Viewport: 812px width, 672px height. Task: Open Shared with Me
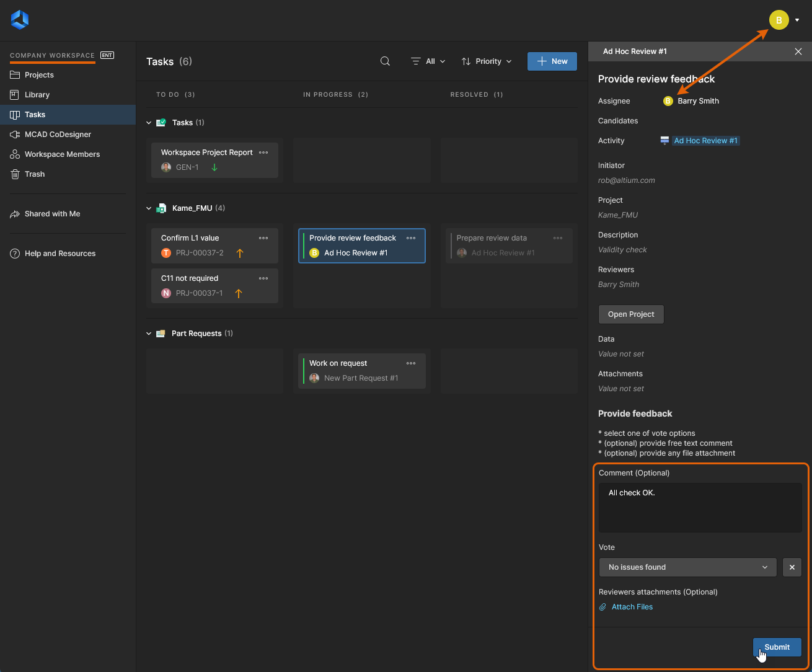click(68, 214)
